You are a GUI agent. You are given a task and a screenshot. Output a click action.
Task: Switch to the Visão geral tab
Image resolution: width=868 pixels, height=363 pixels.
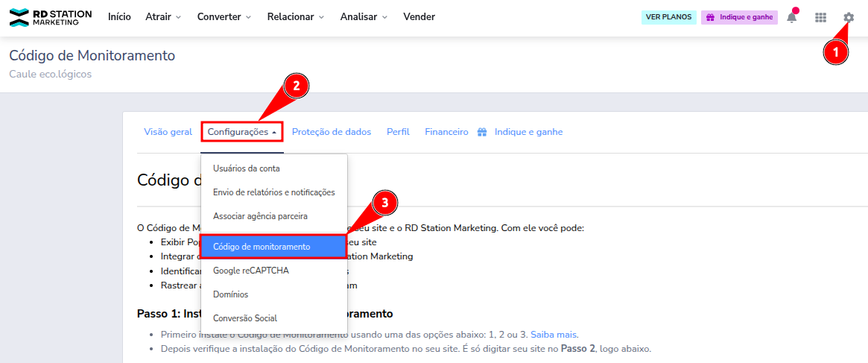point(168,132)
